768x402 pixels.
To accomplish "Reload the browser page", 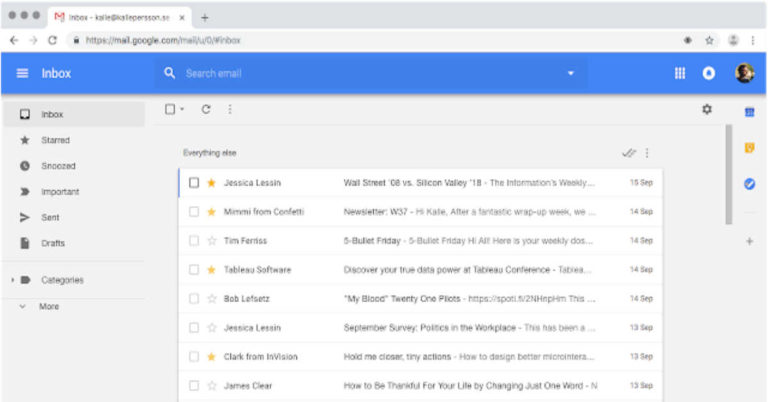I will click(x=52, y=41).
